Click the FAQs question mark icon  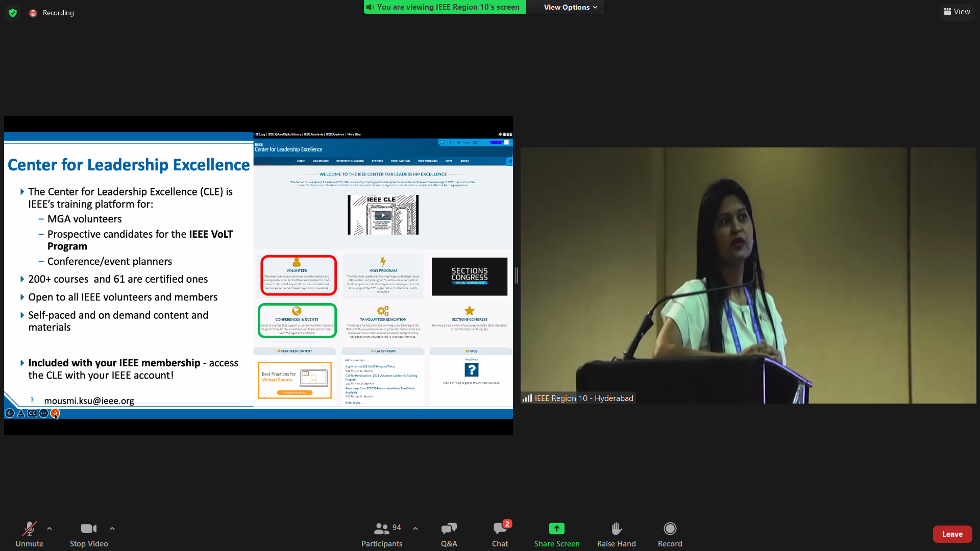472,370
